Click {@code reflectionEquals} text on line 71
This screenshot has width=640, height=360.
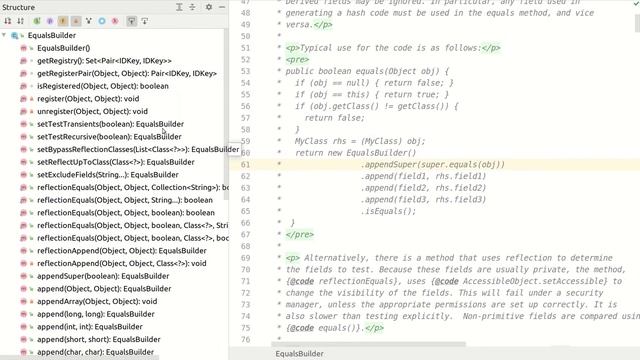342,281
